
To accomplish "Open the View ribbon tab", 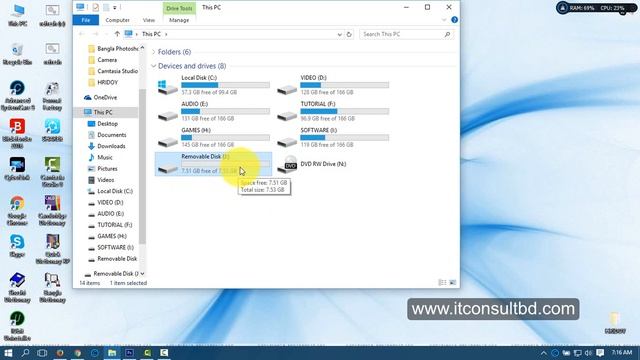I will (x=149, y=20).
